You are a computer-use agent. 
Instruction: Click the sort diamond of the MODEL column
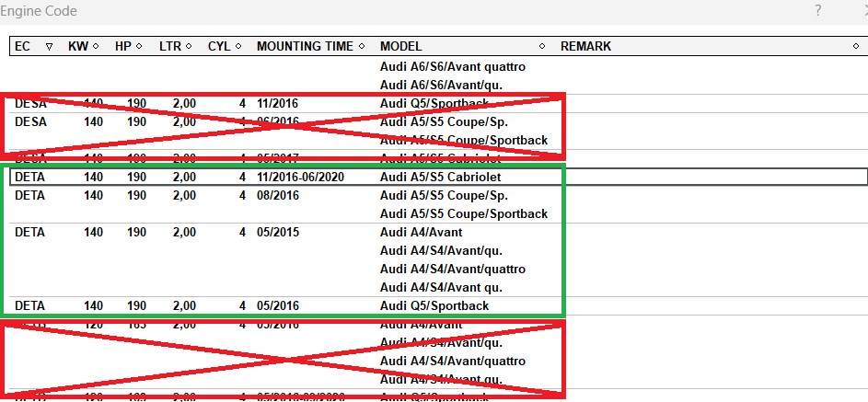click(542, 47)
